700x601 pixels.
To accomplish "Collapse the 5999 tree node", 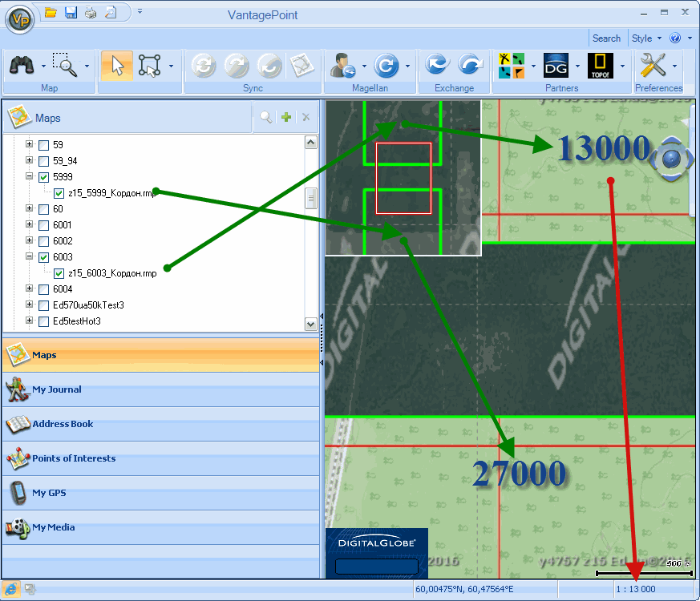I will pos(30,177).
